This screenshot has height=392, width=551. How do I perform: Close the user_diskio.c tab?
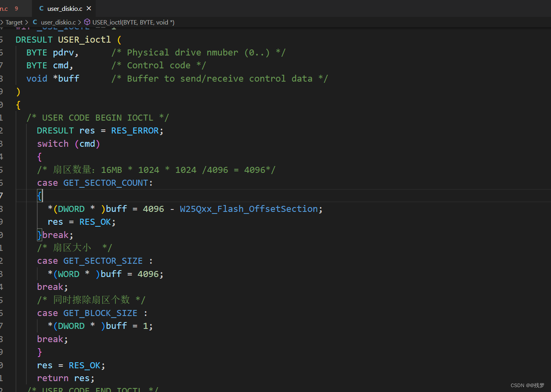pyautogui.click(x=89, y=8)
